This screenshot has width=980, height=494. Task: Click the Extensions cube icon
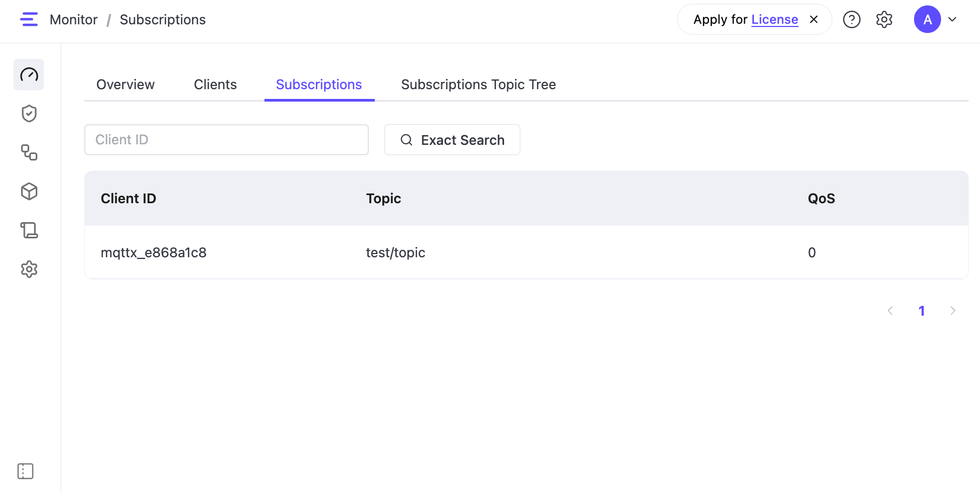tap(29, 191)
